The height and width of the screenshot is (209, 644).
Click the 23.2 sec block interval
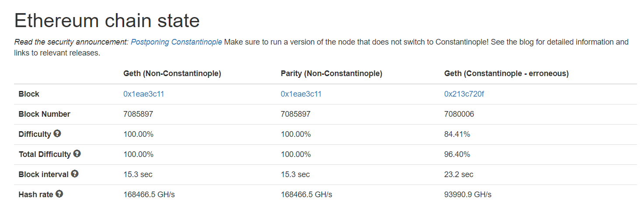[x=459, y=174]
